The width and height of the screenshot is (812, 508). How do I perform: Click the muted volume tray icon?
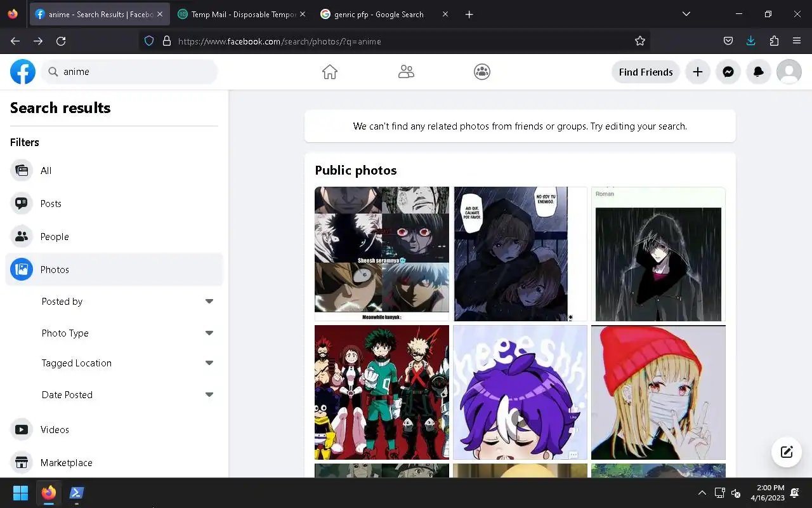point(736,493)
